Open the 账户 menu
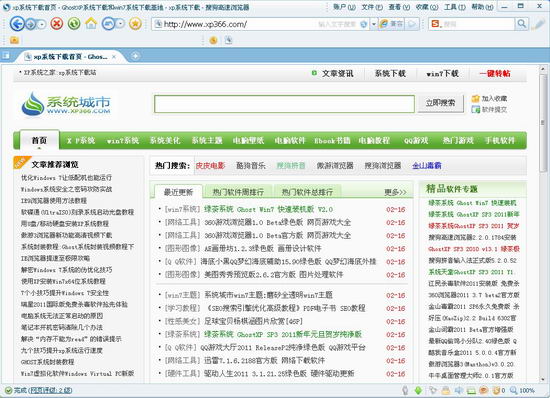Image resolution: width=550 pixels, height=398 pixels. 344,7
